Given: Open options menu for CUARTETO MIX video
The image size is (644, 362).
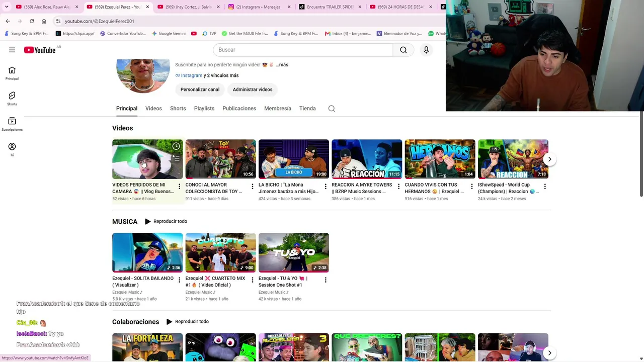Looking at the screenshot, I should tap(253, 280).
